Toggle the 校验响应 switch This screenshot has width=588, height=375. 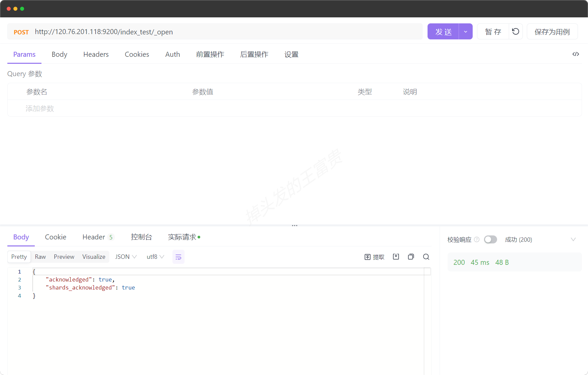pos(490,239)
